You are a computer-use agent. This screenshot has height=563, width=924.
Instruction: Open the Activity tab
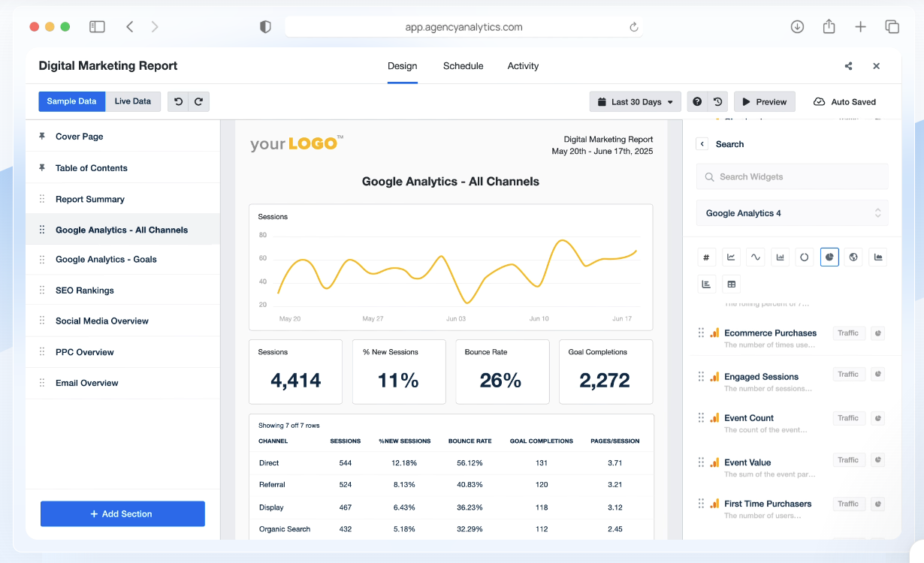pos(523,66)
